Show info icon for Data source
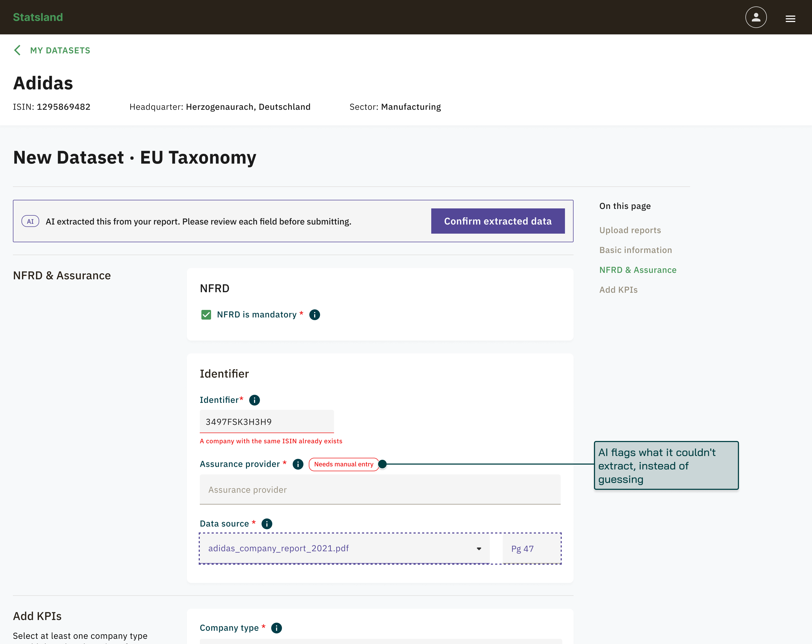The image size is (812, 644). pos(267,523)
